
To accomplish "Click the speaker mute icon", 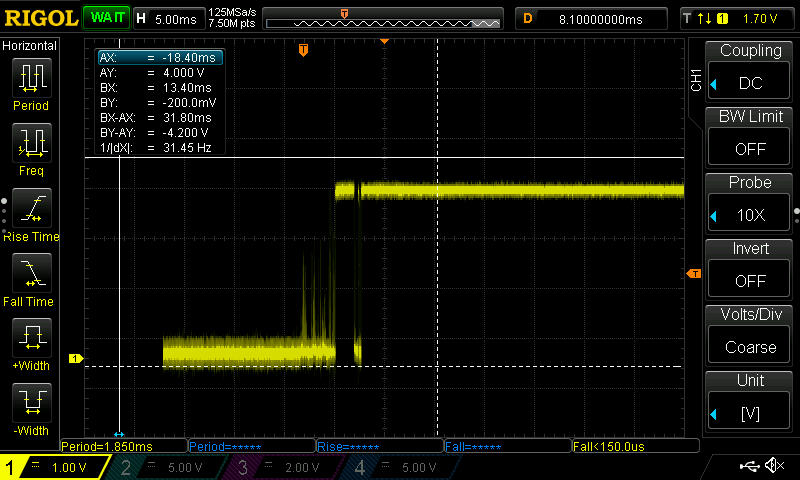I will coord(774,466).
